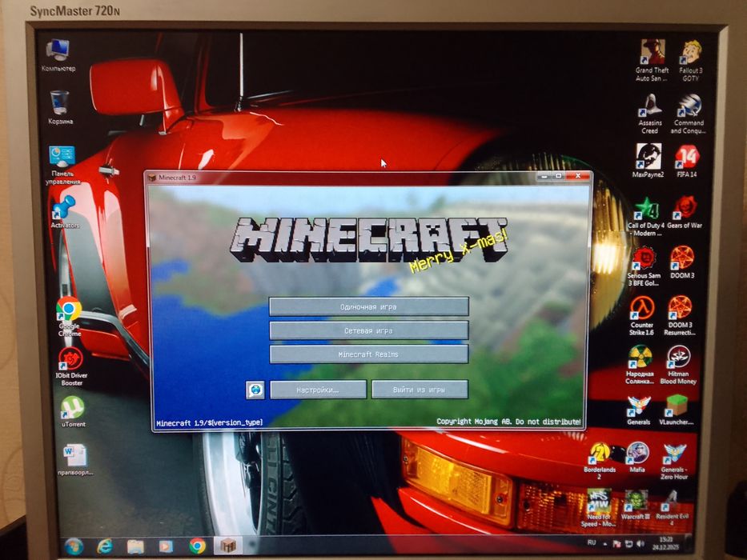747x560 pixels.
Task: Select the Fallout 3 GOTY shortcut
Action: tap(690, 61)
